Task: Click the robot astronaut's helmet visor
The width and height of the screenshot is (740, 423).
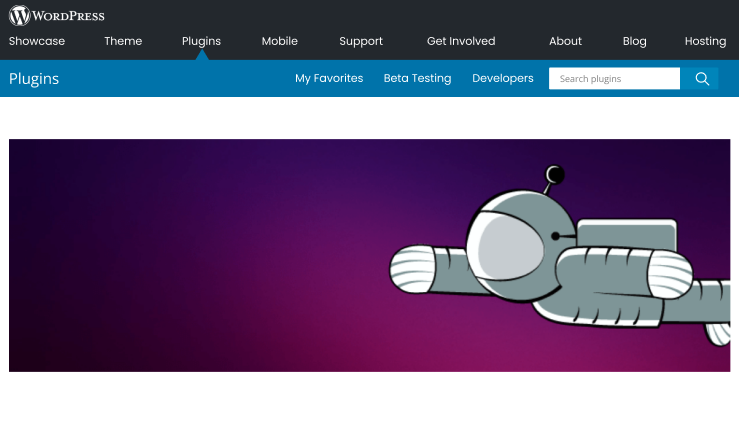Action: point(510,248)
